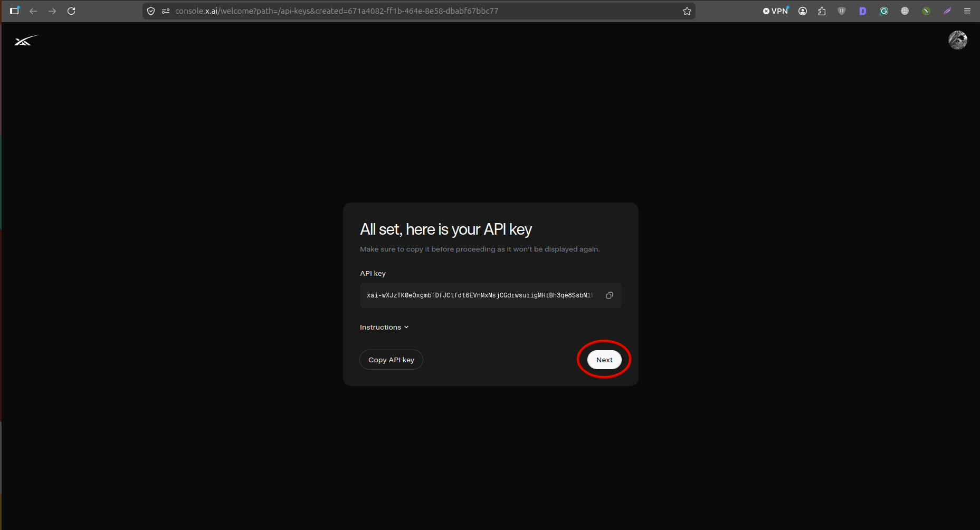Click the xAI logo at top left
This screenshot has height=530, width=980.
coord(26,41)
